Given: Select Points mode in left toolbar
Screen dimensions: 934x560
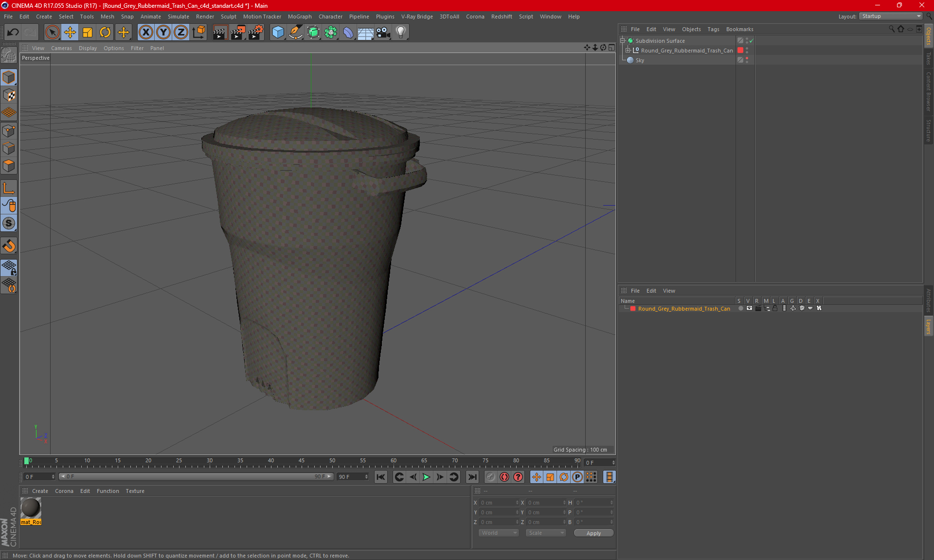Looking at the screenshot, I should point(9,131).
